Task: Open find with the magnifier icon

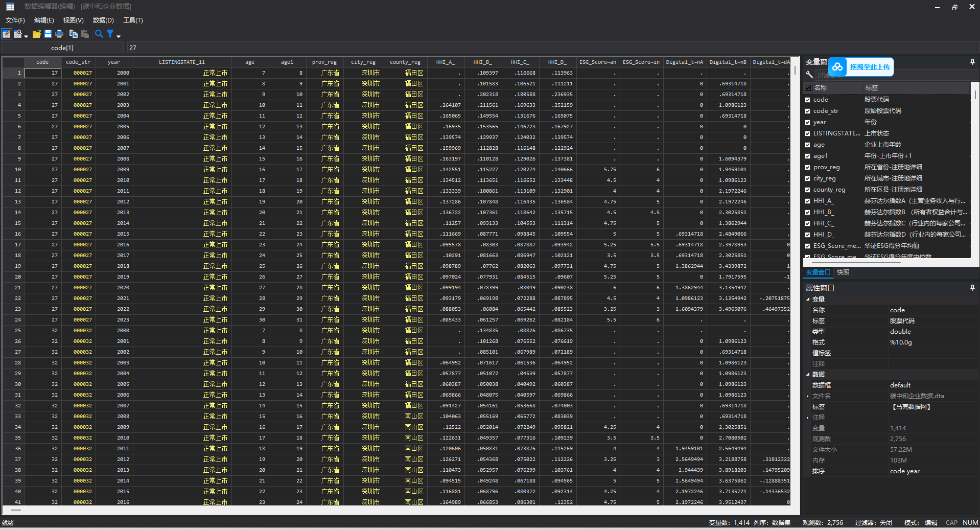Action: coord(99,34)
